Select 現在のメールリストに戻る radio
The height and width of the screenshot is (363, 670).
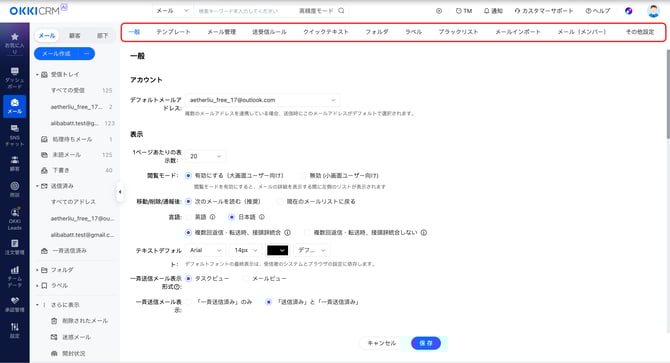[x=280, y=202]
